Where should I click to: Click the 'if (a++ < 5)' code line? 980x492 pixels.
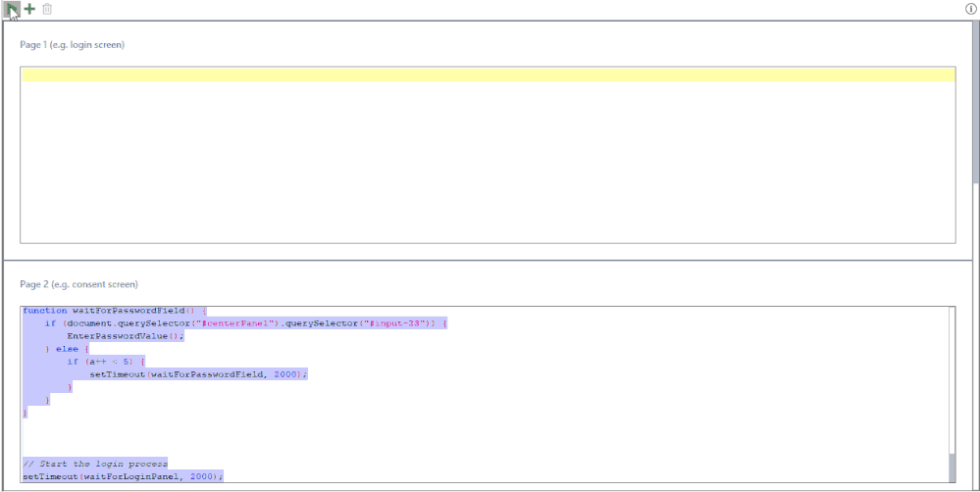106,362
